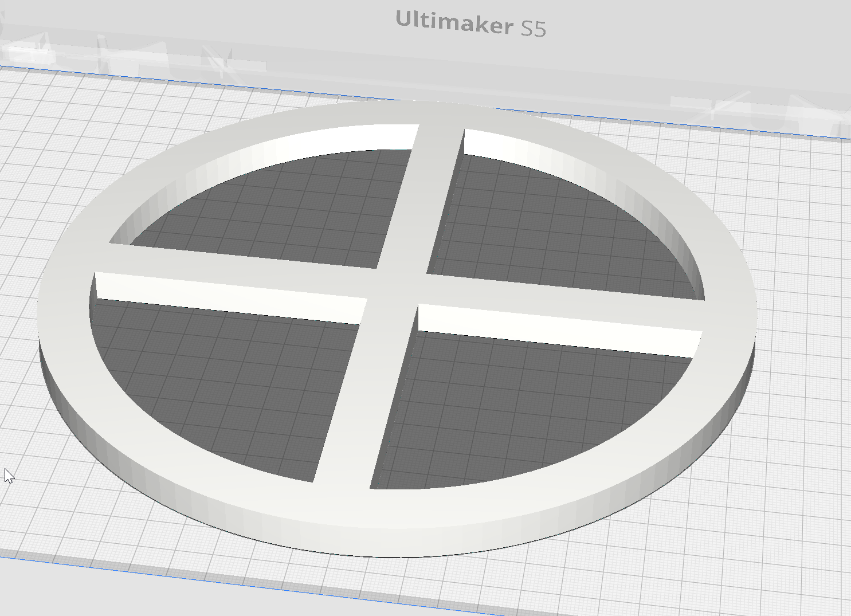Click the lower vertical spoke of the model
The height and width of the screenshot is (616, 851).
(366, 395)
